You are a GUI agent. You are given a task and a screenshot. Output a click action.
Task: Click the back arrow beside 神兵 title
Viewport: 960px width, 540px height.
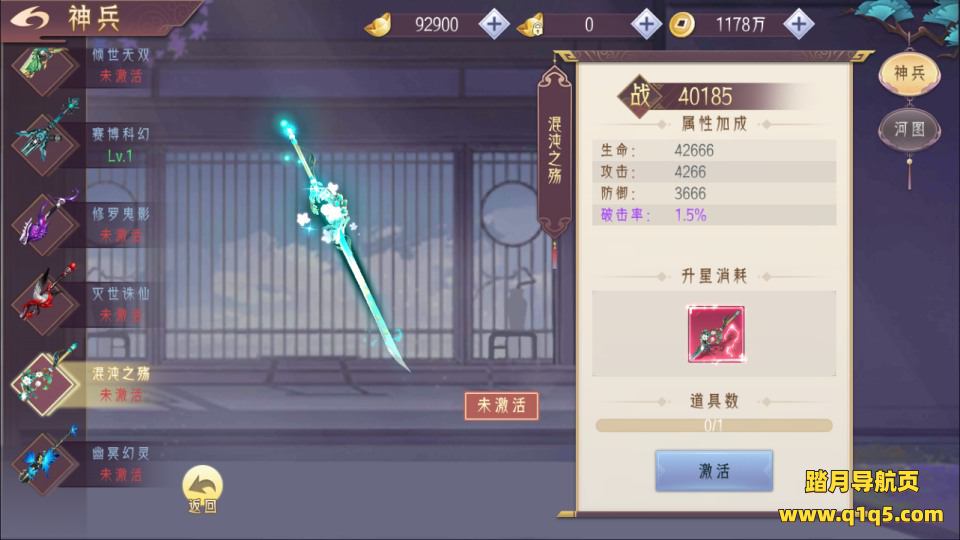(x=28, y=18)
